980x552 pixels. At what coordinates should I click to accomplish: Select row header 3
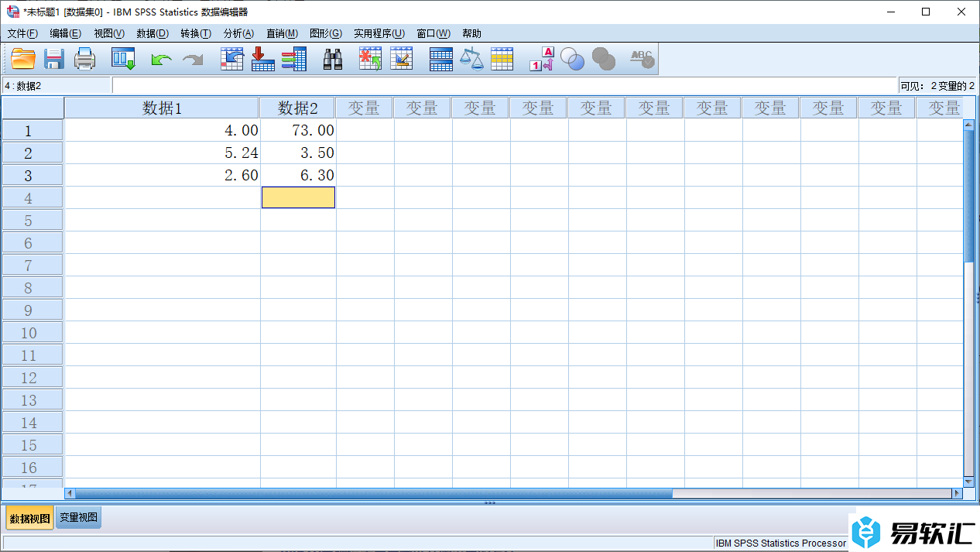[33, 175]
